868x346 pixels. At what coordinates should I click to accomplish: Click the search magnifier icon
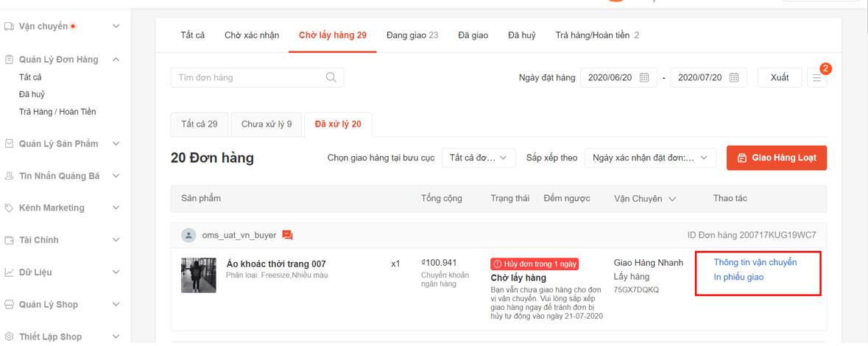coord(331,77)
